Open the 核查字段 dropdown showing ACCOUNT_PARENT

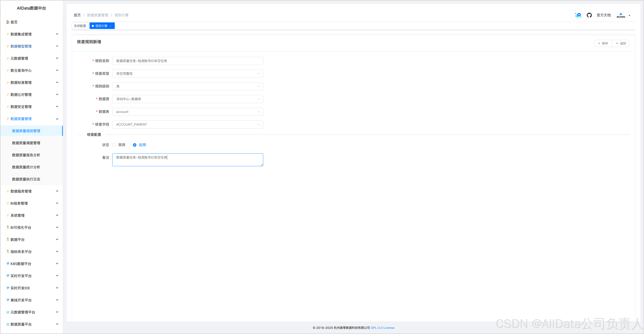click(x=187, y=124)
